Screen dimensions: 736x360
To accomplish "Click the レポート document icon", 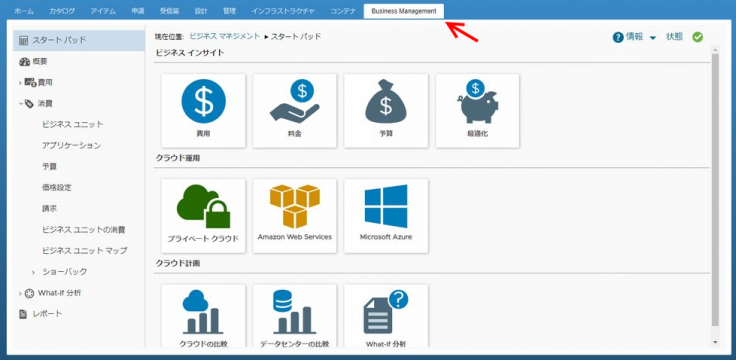I will pos(23,314).
